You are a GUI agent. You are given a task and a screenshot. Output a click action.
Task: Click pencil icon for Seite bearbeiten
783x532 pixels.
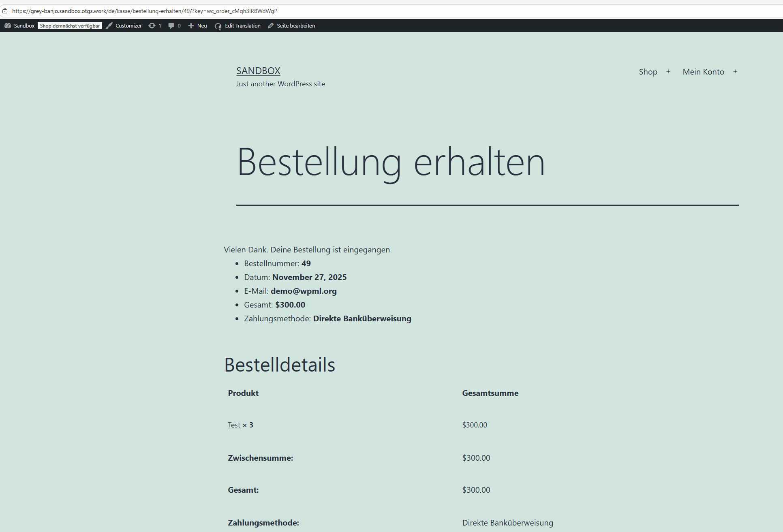click(x=271, y=26)
